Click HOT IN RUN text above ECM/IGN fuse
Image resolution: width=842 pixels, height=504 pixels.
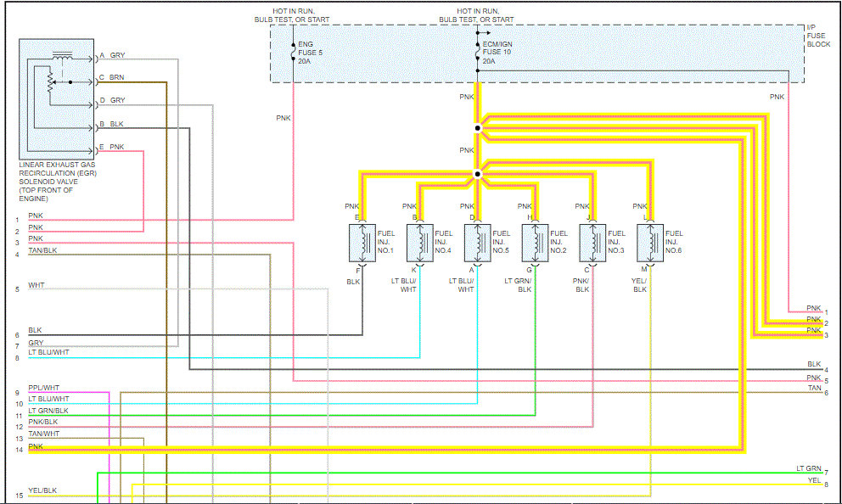pyautogui.click(x=477, y=15)
